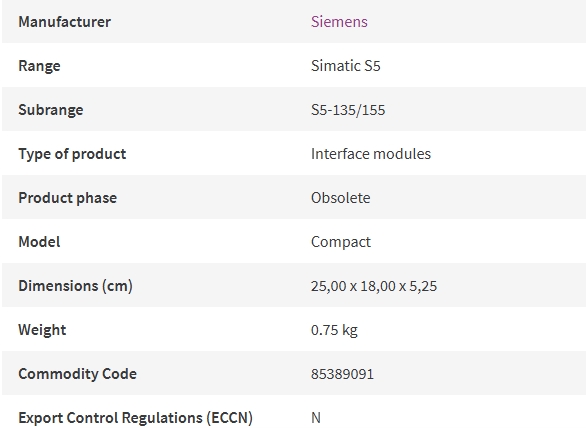Select the ECCN value N
The width and height of the screenshot is (586, 428).
coord(316,418)
